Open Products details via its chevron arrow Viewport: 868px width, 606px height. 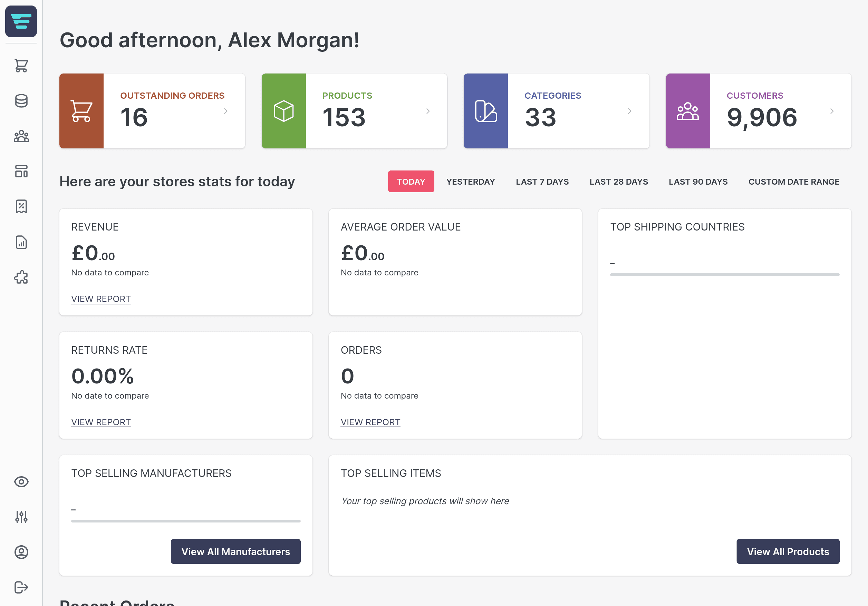point(428,111)
